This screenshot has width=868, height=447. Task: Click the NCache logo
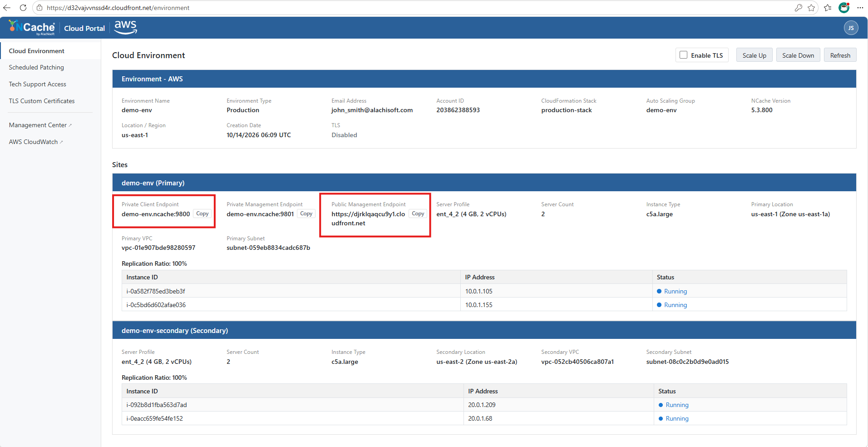[x=32, y=28]
